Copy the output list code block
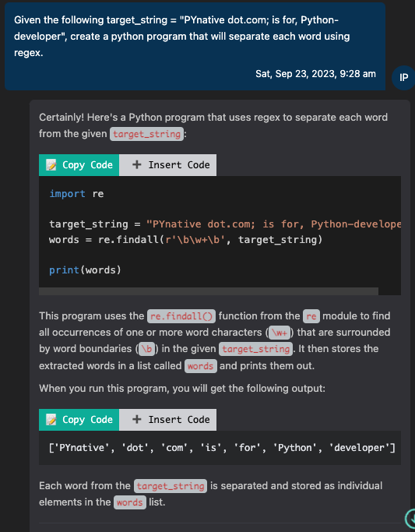 point(79,420)
